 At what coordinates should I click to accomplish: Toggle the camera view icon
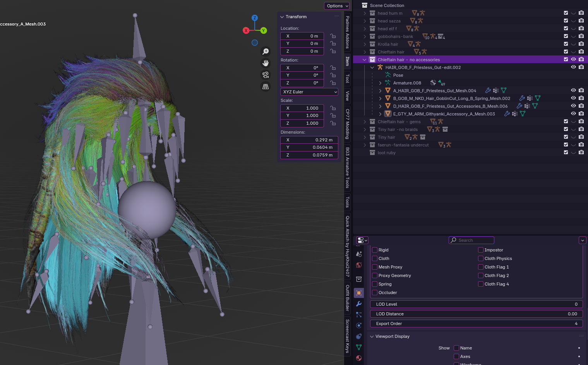266,75
